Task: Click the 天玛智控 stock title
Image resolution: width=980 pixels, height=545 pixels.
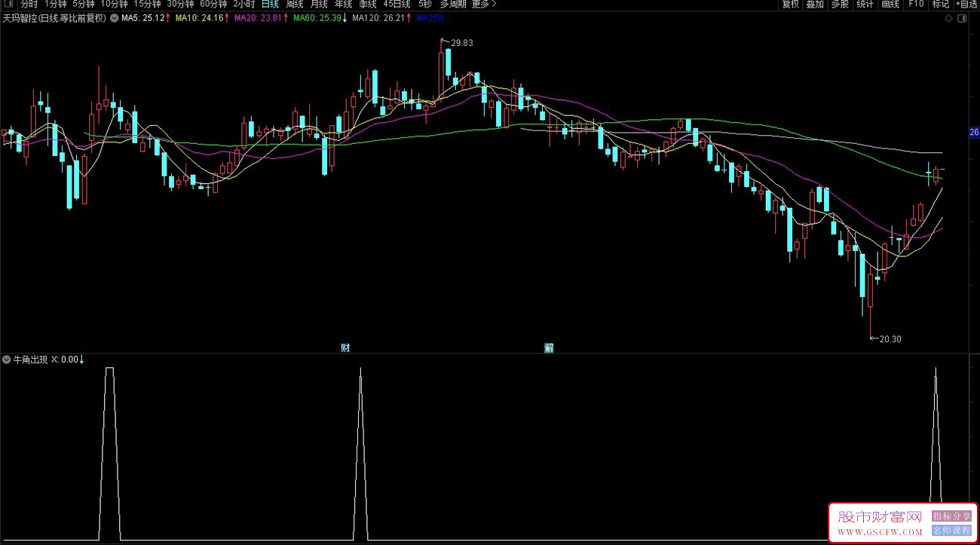Action: click(x=55, y=18)
